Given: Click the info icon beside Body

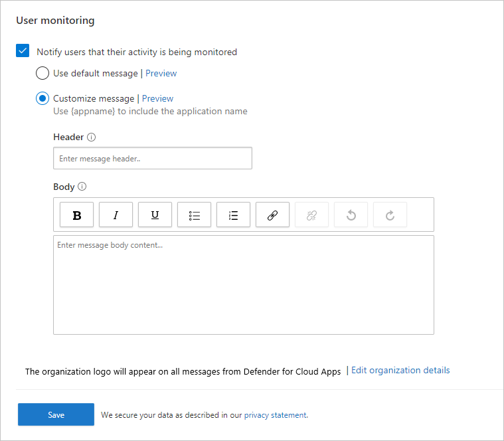Looking at the screenshot, I should (x=82, y=187).
